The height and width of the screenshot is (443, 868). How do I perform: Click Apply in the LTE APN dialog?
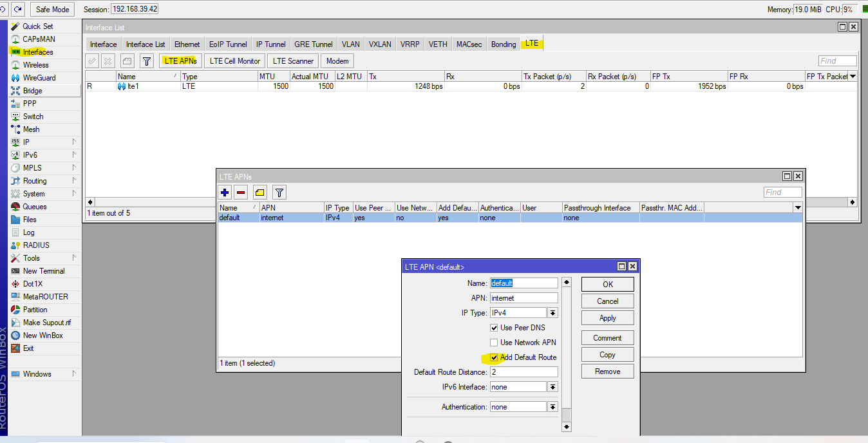[608, 318]
